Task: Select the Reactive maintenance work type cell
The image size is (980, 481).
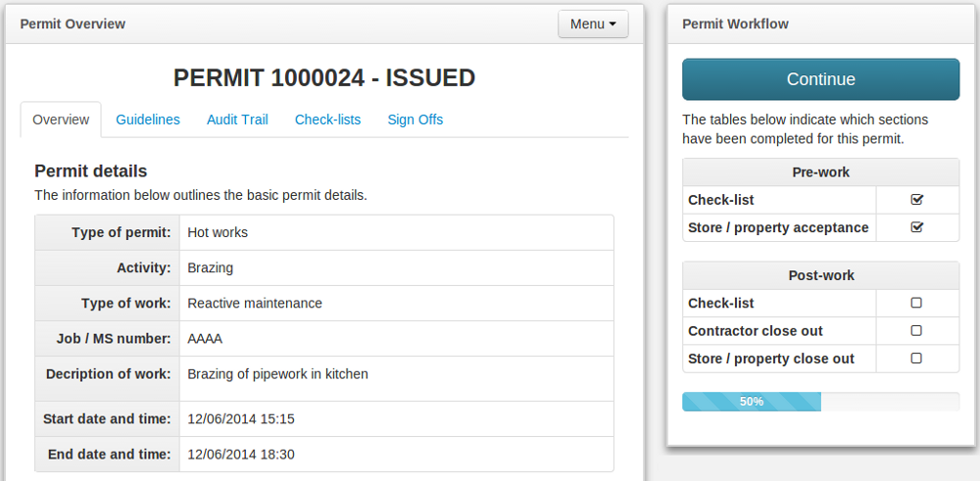Action: (255, 304)
